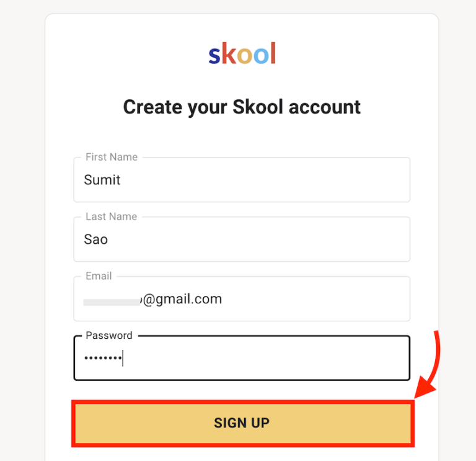The image size is (476, 461).
Task: Click the "Last Name" field label
Action: coord(112,217)
